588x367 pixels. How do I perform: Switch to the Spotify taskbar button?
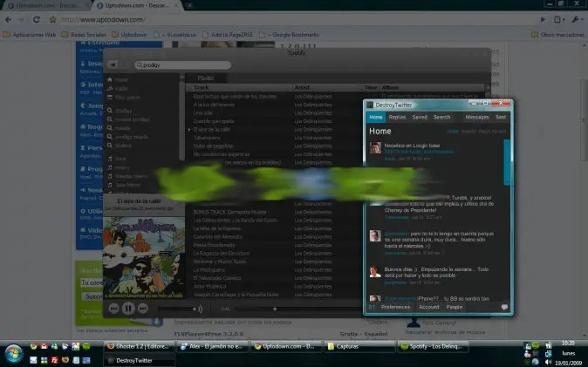click(433, 346)
